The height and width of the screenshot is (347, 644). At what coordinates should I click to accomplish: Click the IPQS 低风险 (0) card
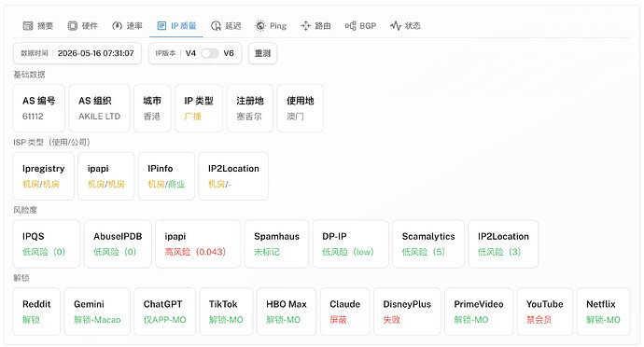click(47, 244)
